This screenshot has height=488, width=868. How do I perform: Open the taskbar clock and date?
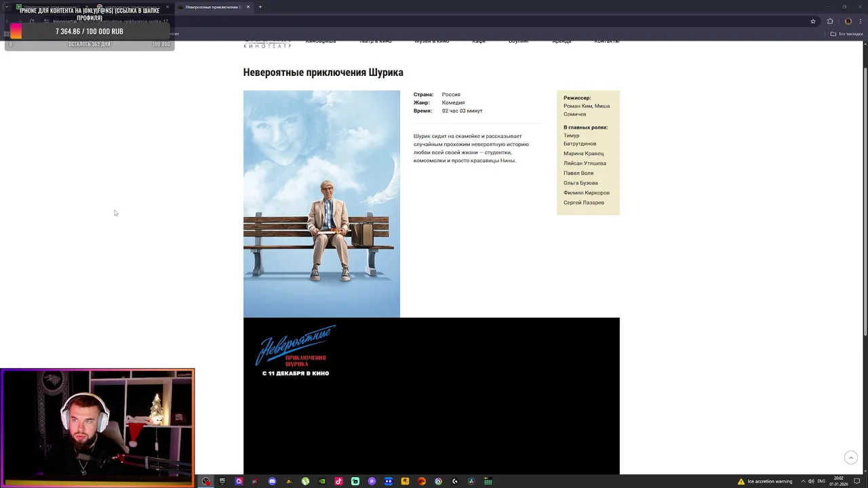(839, 481)
